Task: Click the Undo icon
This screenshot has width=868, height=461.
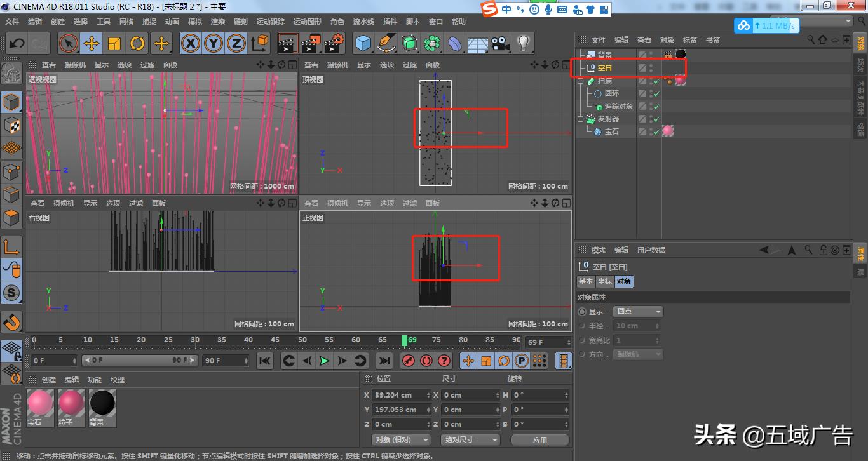Action: [16, 43]
